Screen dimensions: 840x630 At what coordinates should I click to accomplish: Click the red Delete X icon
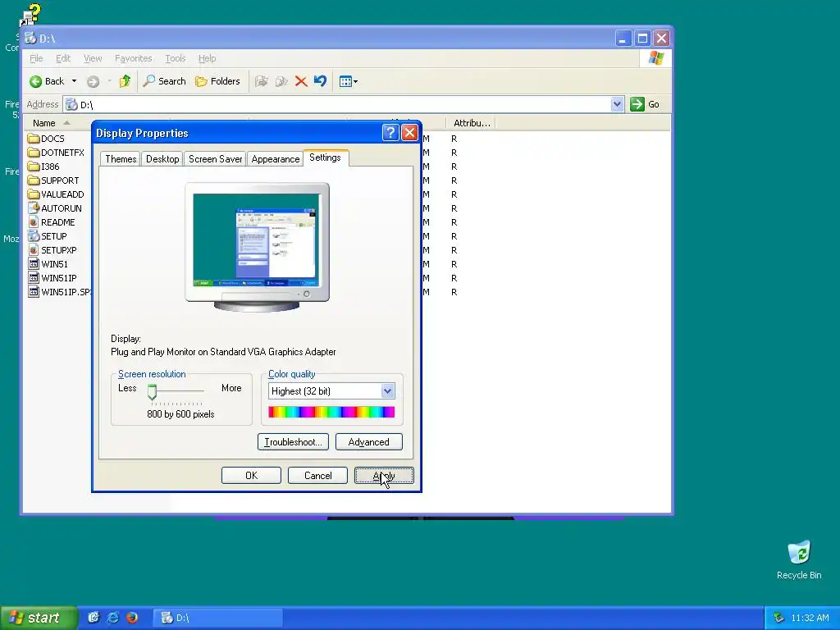tap(301, 81)
